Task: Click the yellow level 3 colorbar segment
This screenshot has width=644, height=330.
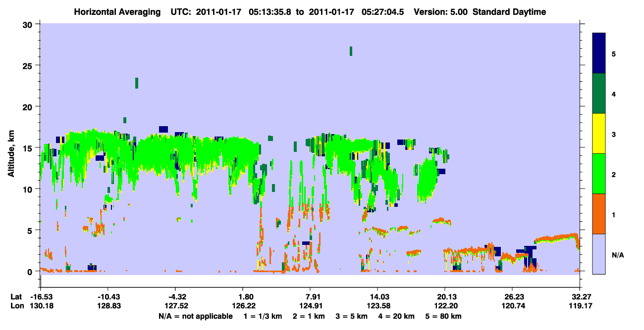Action: 599,134
